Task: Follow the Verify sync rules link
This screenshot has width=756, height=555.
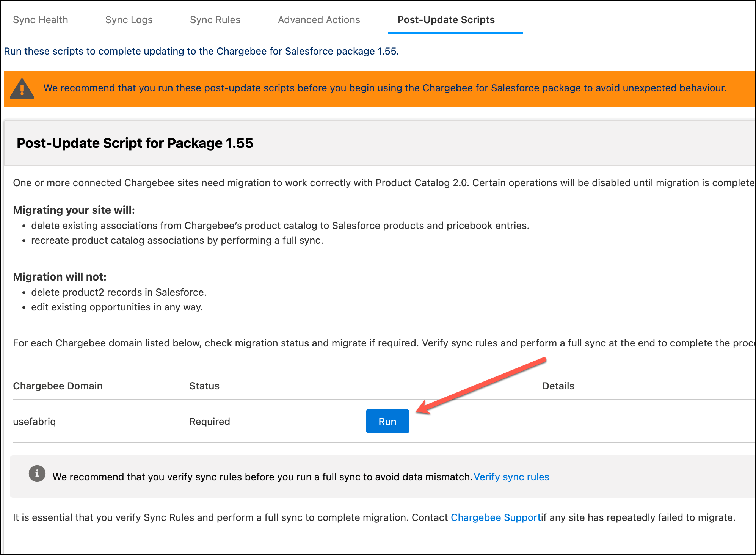Action: pyautogui.click(x=511, y=477)
